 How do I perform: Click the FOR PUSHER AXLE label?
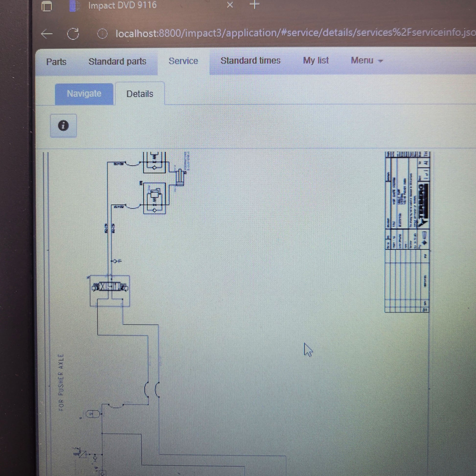click(61, 382)
